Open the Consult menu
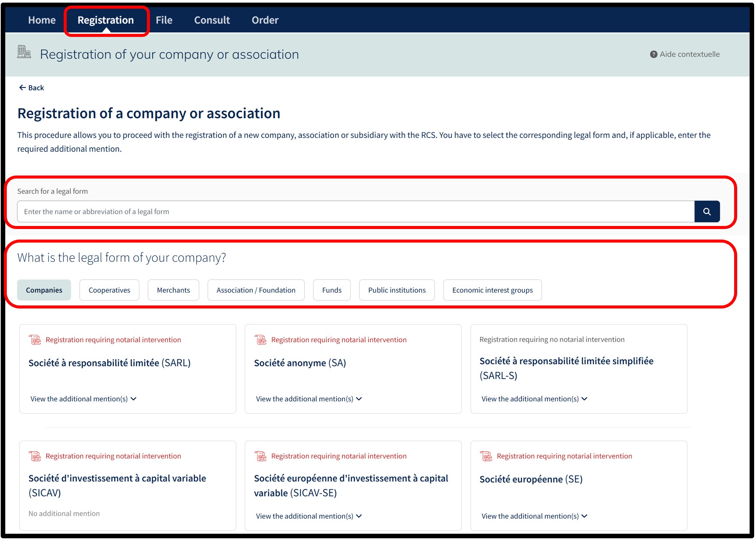Image resolution: width=756 pixels, height=539 pixels. point(212,20)
